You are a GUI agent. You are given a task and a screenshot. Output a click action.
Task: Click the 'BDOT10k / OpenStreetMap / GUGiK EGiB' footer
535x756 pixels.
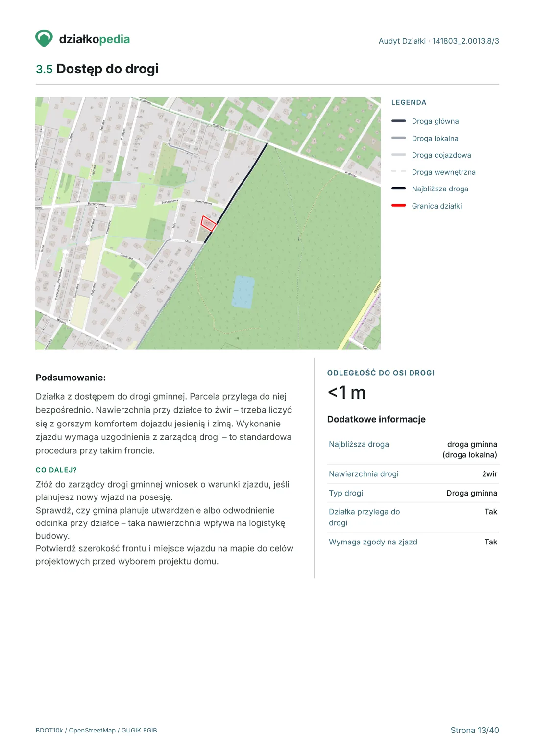pyautogui.click(x=97, y=730)
